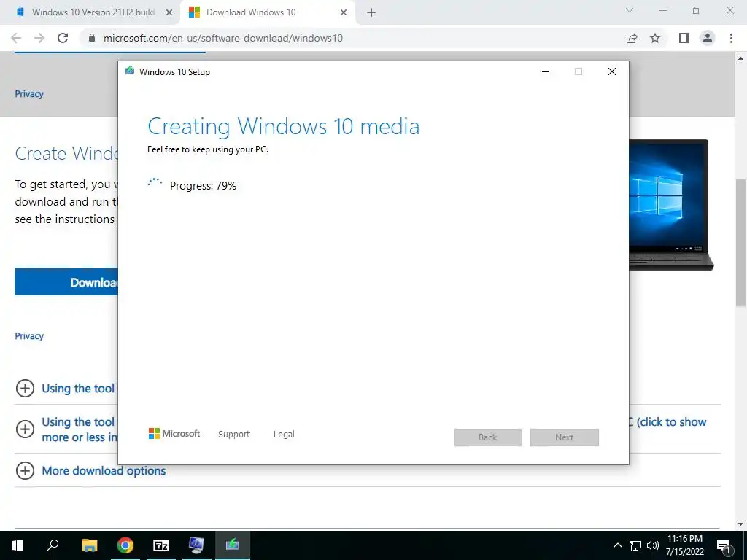Click the volume speaker tray icon
The height and width of the screenshot is (560, 747).
[652, 545]
